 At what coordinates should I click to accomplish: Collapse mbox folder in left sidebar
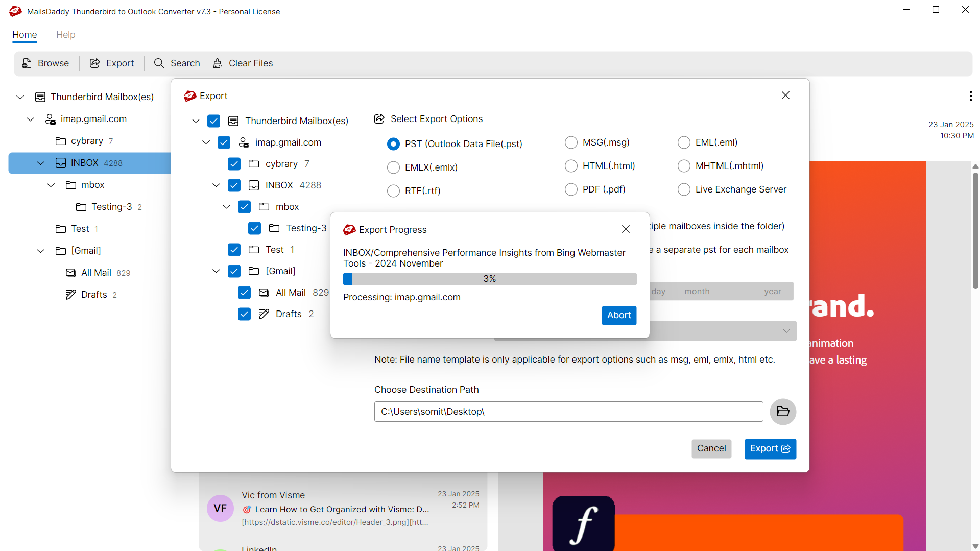tap(51, 185)
